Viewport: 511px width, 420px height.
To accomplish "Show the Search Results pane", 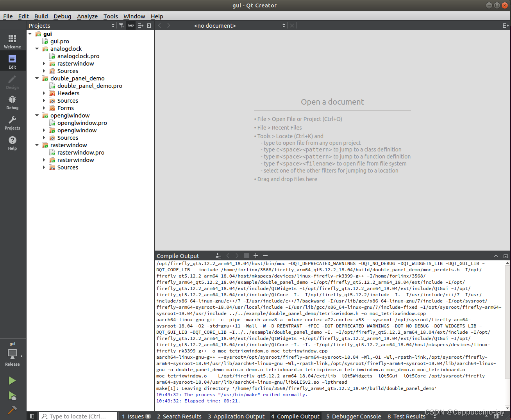I will pos(179,416).
